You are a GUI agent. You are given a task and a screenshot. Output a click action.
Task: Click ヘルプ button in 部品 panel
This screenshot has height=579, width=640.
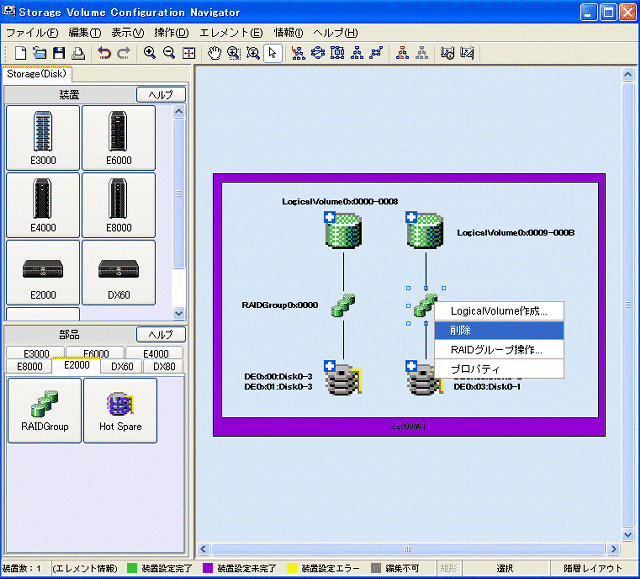(161, 335)
